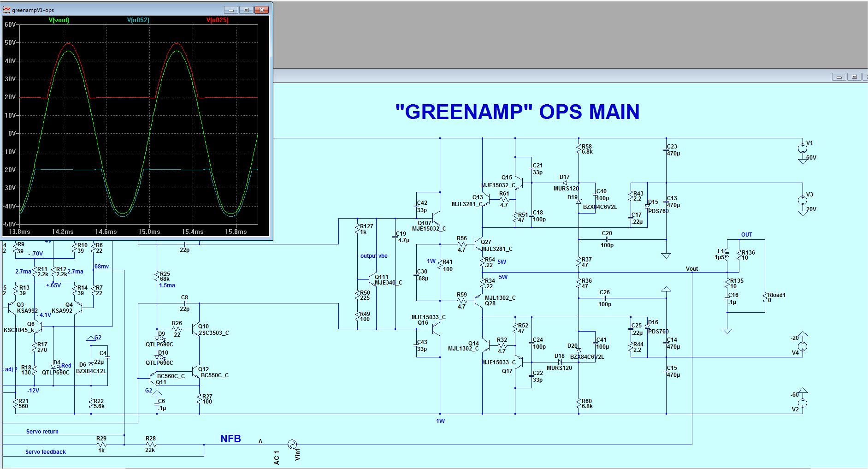Click the R41 100 resistor label
This screenshot has height=469, width=868.
click(448, 265)
